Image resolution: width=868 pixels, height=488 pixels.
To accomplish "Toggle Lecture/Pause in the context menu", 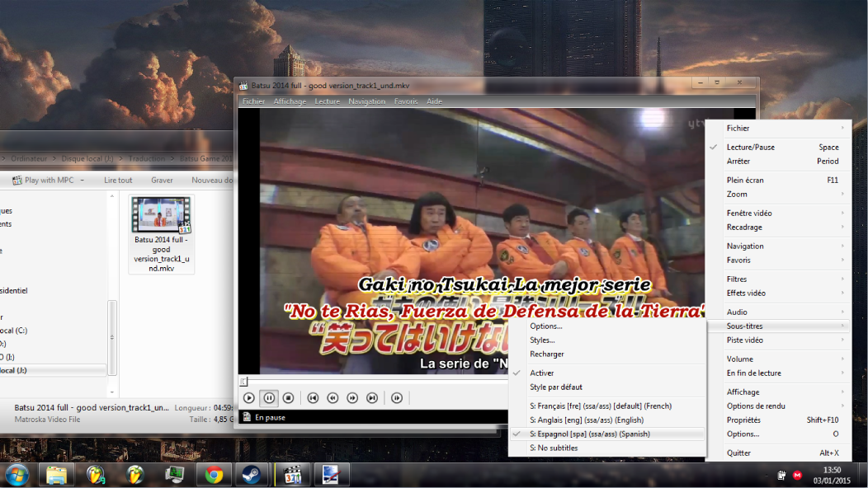I will tap(780, 148).
